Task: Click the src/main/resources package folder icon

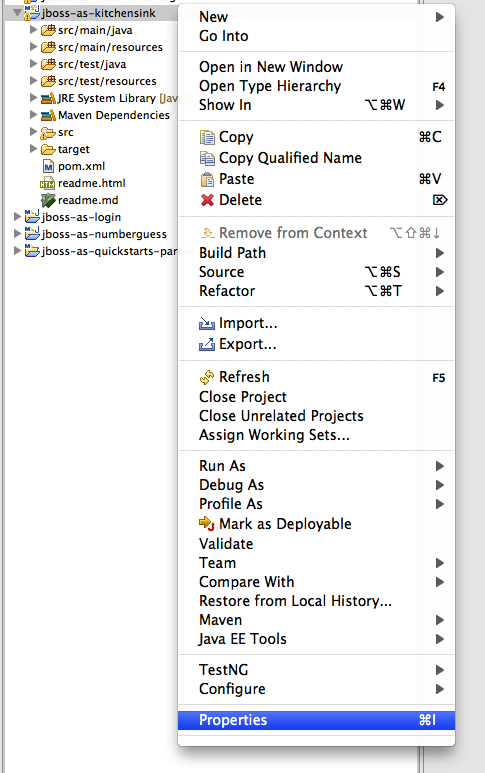Action: [48, 47]
